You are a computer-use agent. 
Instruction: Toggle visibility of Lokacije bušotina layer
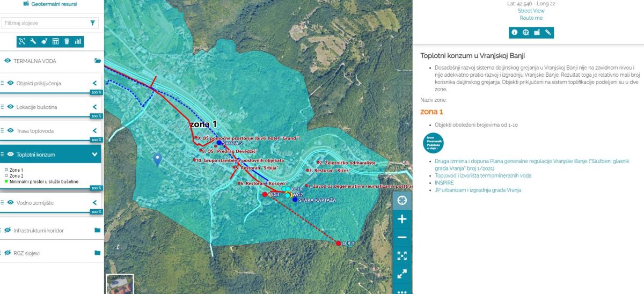[x=10, y=107]
